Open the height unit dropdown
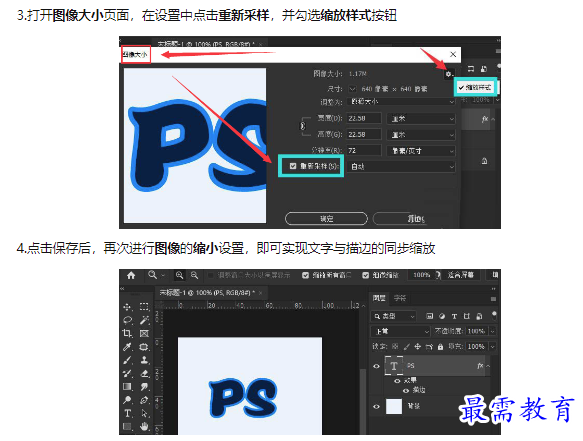Screen dimensions: 583x441 [421, 135]
